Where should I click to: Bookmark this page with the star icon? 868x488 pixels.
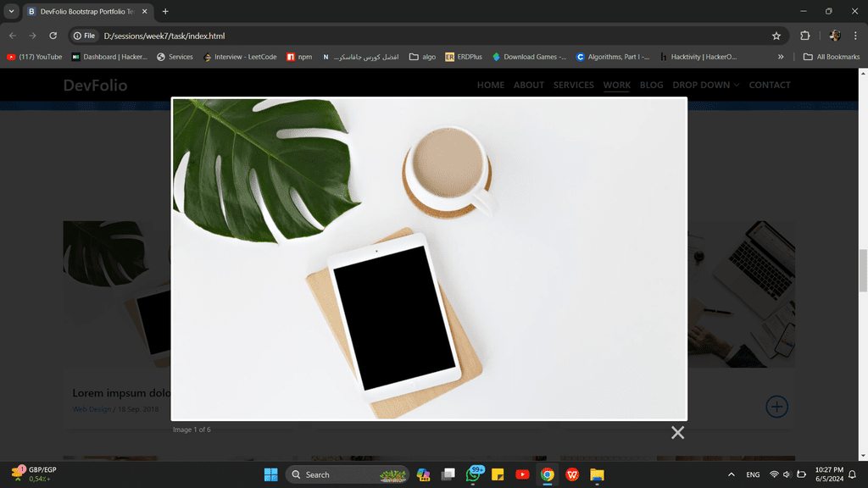pos(776,36)
